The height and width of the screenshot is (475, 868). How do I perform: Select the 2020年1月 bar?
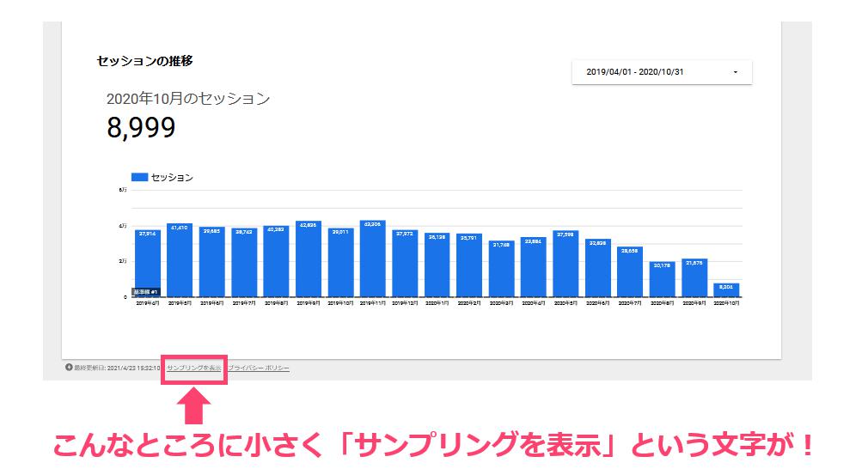437,265
